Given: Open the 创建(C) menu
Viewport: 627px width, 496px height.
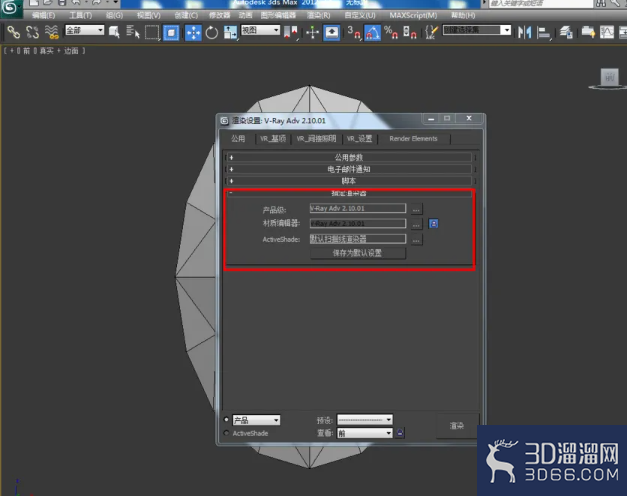Looking at the screenshot, I should (186, 15).
